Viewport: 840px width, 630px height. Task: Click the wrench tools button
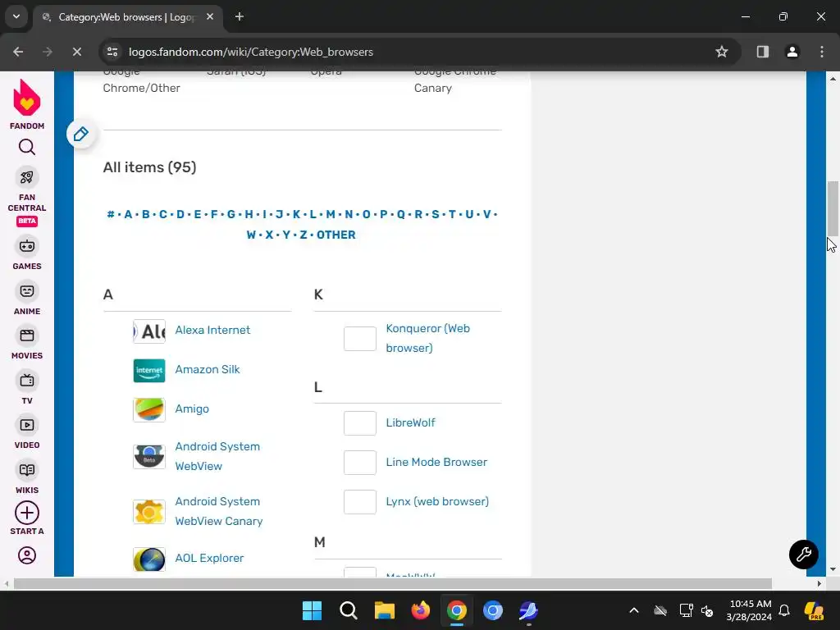click(x=804, y=555)
